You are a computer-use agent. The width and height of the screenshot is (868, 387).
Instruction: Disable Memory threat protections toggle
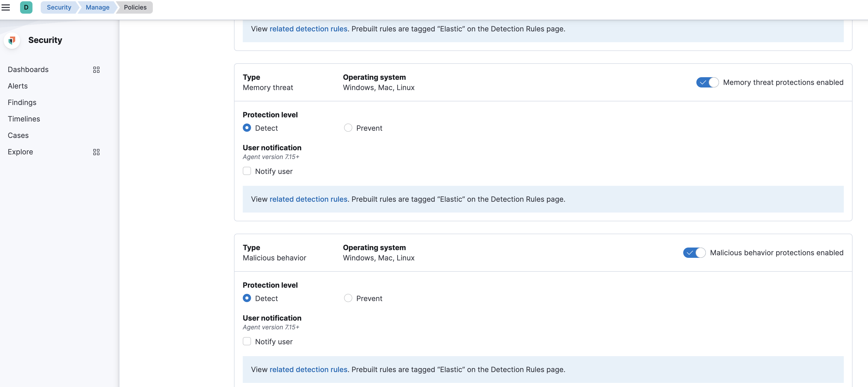point(707,82)
